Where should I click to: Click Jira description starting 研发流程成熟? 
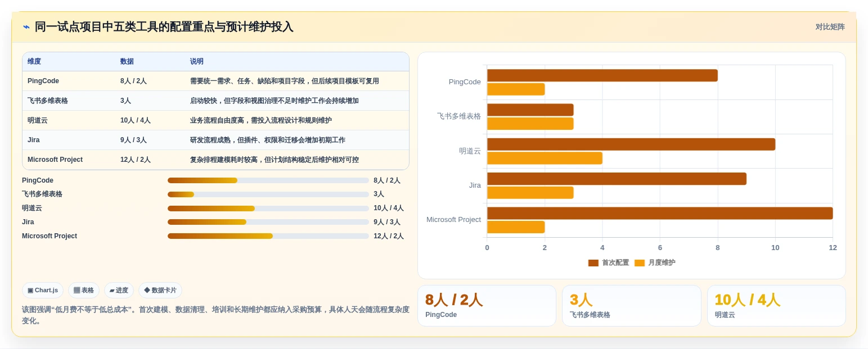point(268,140)
